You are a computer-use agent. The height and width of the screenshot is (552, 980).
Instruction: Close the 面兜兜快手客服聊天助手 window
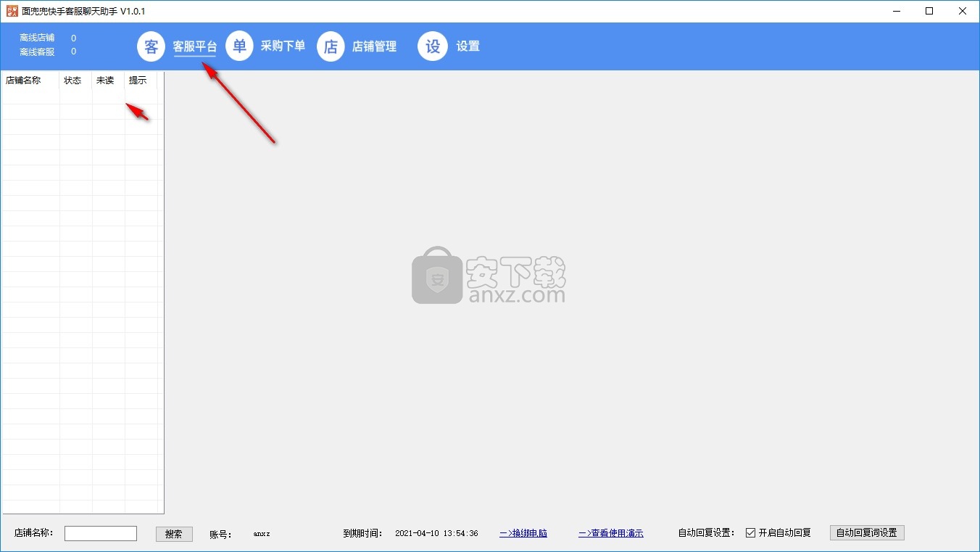coord(963,11)
